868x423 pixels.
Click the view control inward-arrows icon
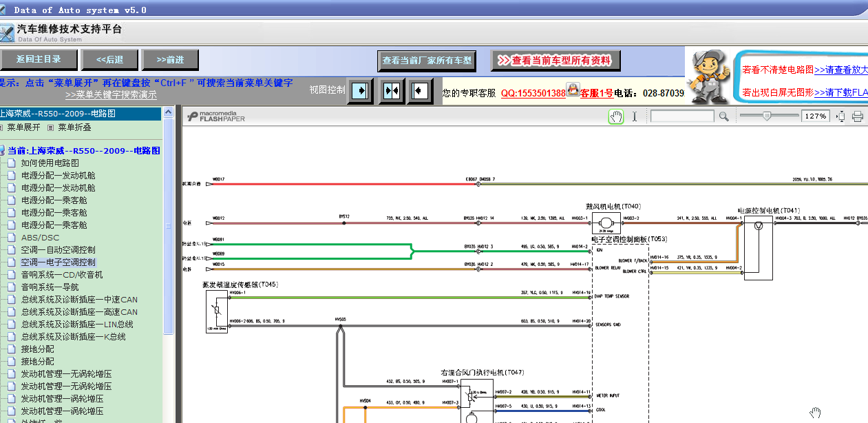[x=392, y=90]
